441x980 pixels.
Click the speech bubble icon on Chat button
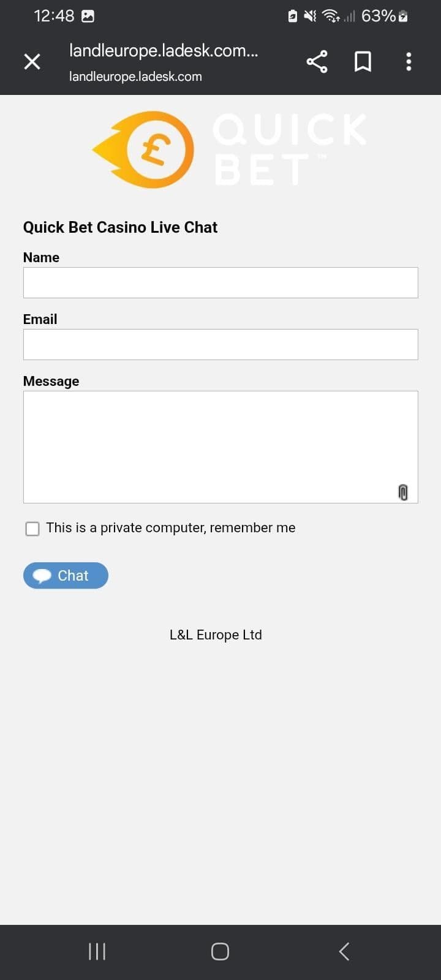pyautogui.click(x=42, y=575)
